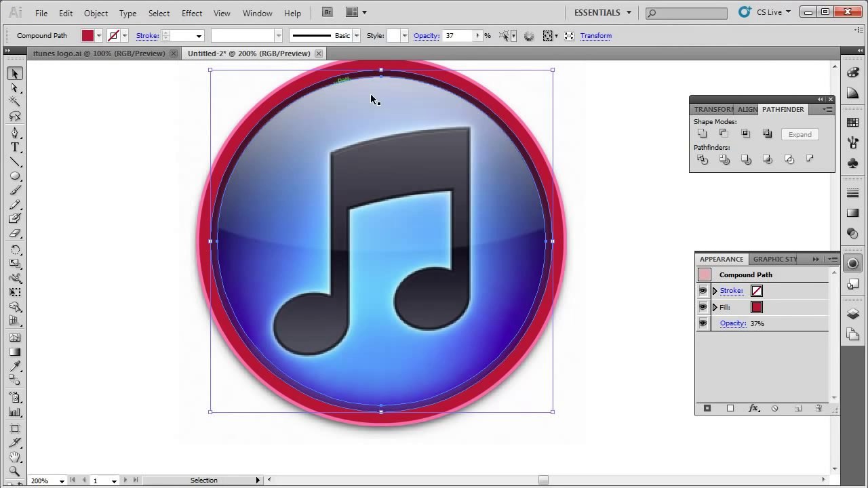
Task: Open the stroke weight dropdown
Action: click(199, 36)
